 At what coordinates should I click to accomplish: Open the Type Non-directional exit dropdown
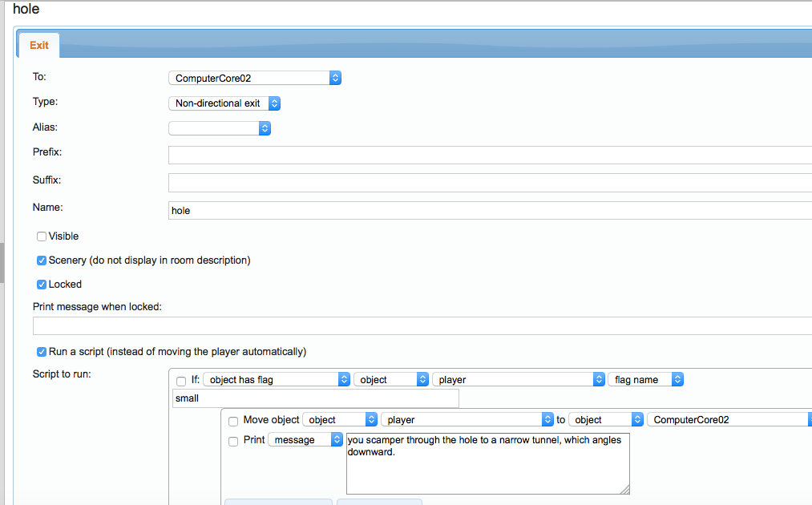click(x=224, y=103)
